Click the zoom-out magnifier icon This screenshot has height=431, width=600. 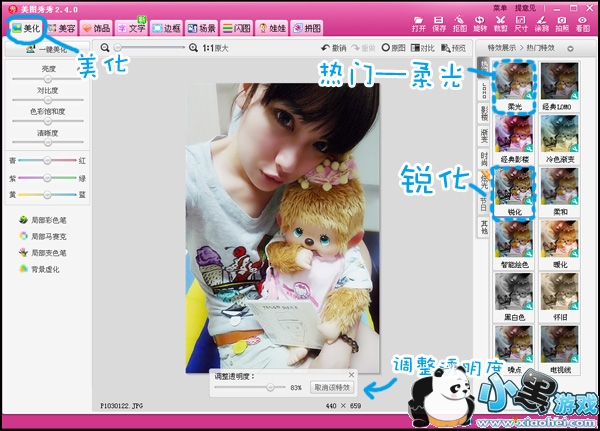(105, 48)
